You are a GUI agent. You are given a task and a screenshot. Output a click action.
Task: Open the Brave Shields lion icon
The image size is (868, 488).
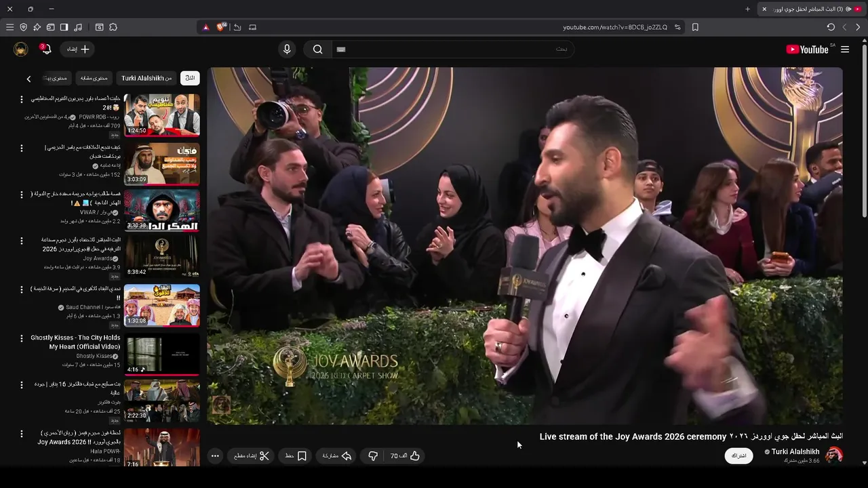coord(221,27)
